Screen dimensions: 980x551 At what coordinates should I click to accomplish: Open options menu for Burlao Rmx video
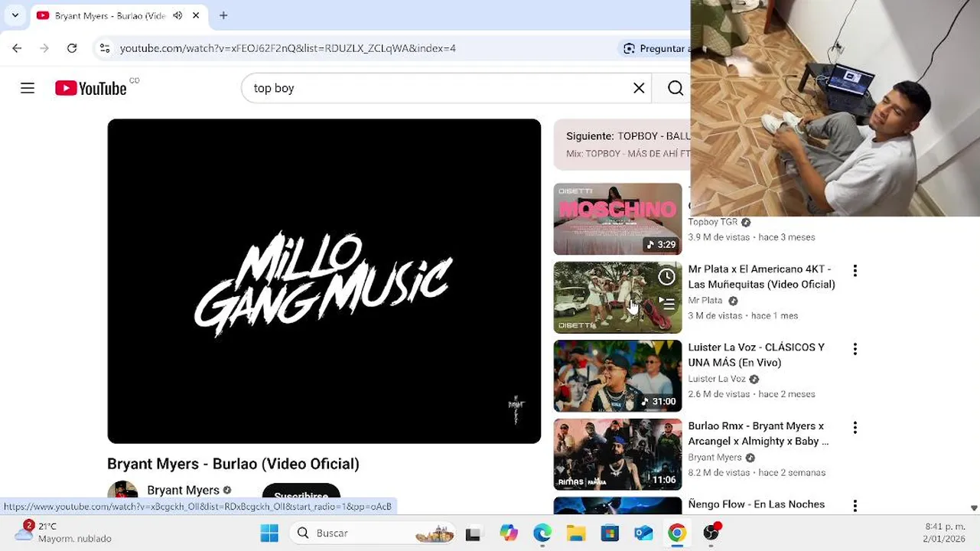tap(855, 428)
